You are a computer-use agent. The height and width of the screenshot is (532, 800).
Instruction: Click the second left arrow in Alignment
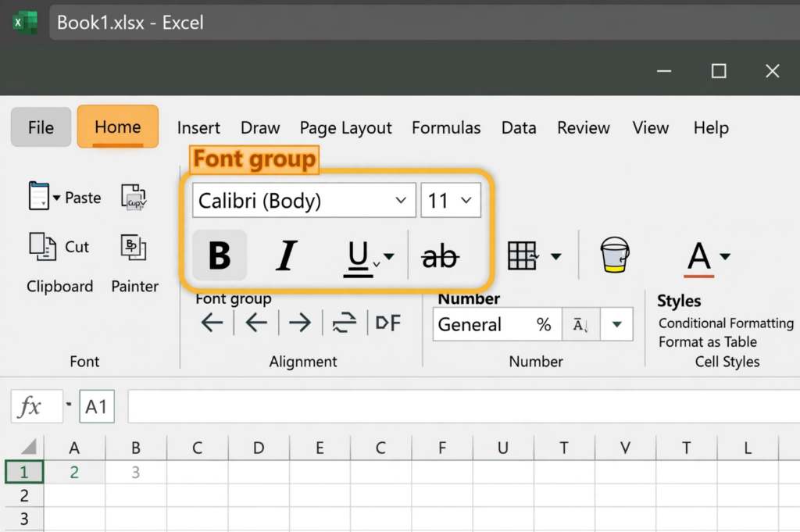tap(256, 323)
